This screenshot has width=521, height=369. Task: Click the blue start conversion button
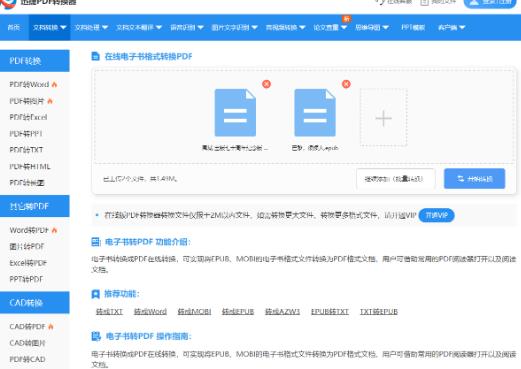coord(474,179)
